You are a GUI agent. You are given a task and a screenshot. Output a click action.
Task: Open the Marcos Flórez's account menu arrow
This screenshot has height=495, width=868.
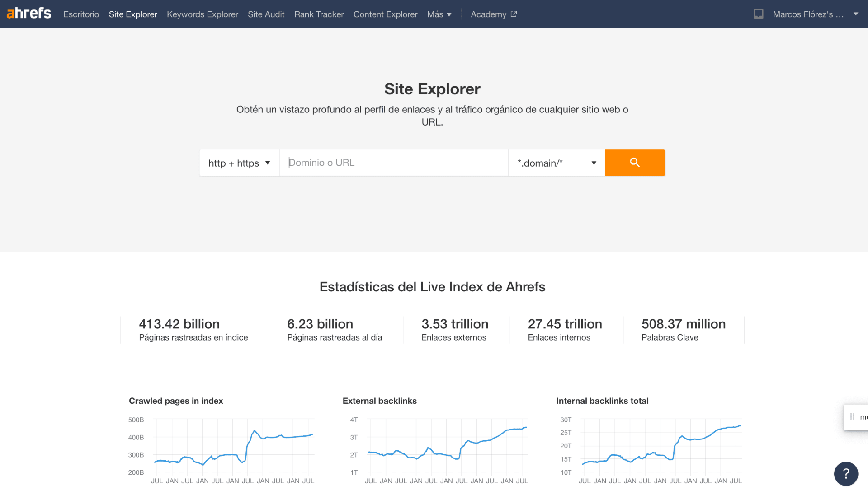855,14
